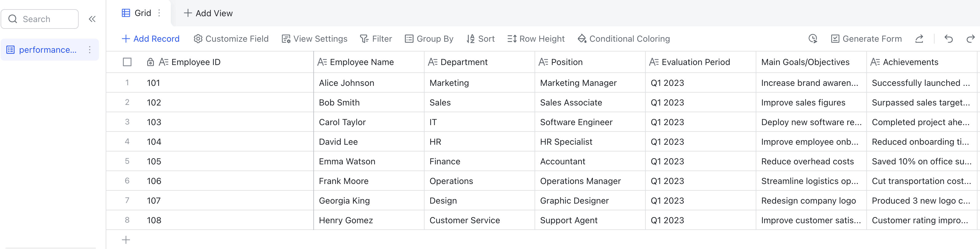Select the Marketing Manager position cell
The width and height of the screenshot is (980, 249).
click(590, 83)
